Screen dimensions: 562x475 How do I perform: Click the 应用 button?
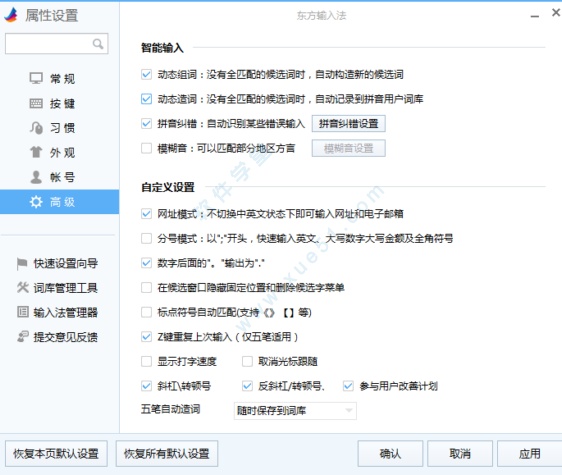click(529, 453)
